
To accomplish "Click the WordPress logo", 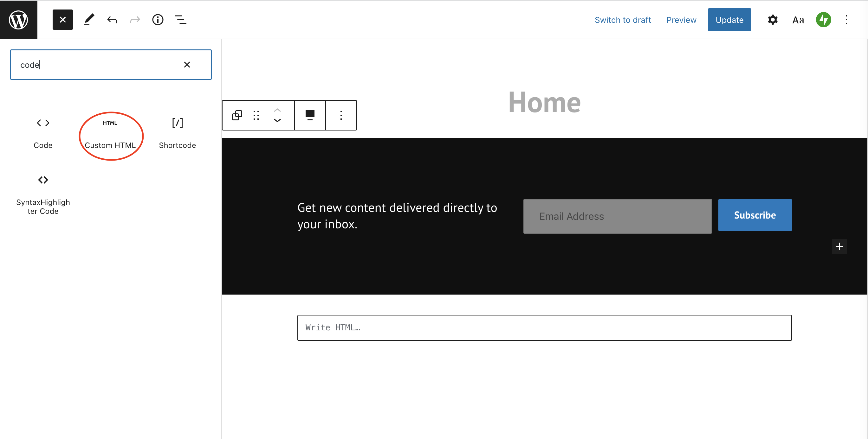I will pos(18,20).
